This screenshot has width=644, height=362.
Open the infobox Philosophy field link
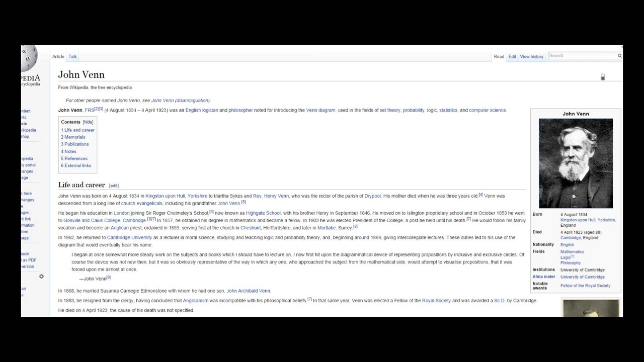pos(571,263)
